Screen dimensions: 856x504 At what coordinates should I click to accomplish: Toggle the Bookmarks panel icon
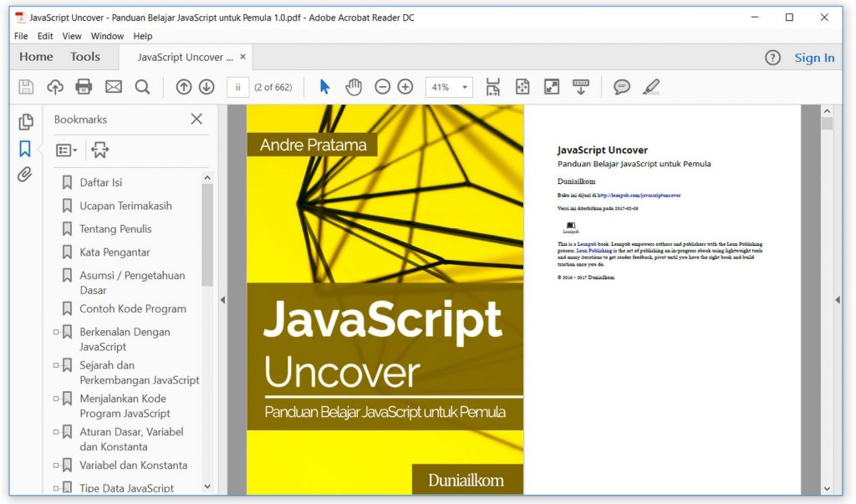[x=25, y=149]
